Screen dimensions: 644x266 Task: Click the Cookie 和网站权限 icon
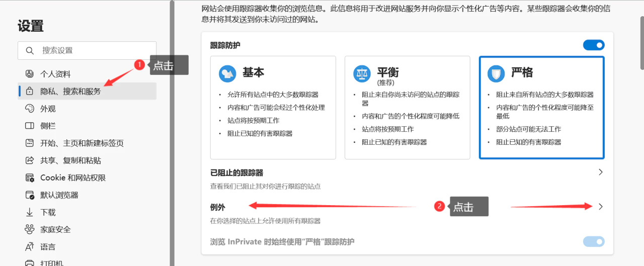point(30,178)
